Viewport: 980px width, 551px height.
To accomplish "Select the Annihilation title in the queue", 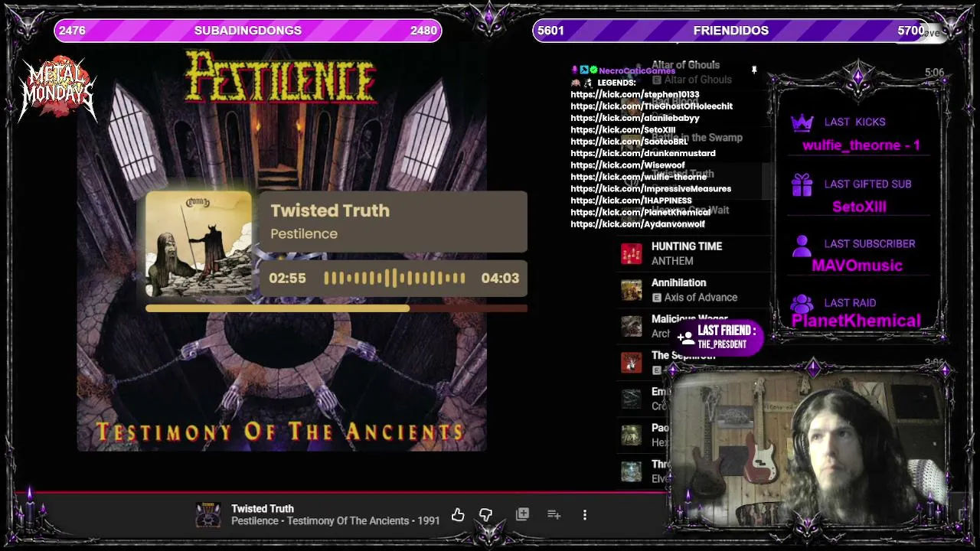I will click(x=678, y=283).
